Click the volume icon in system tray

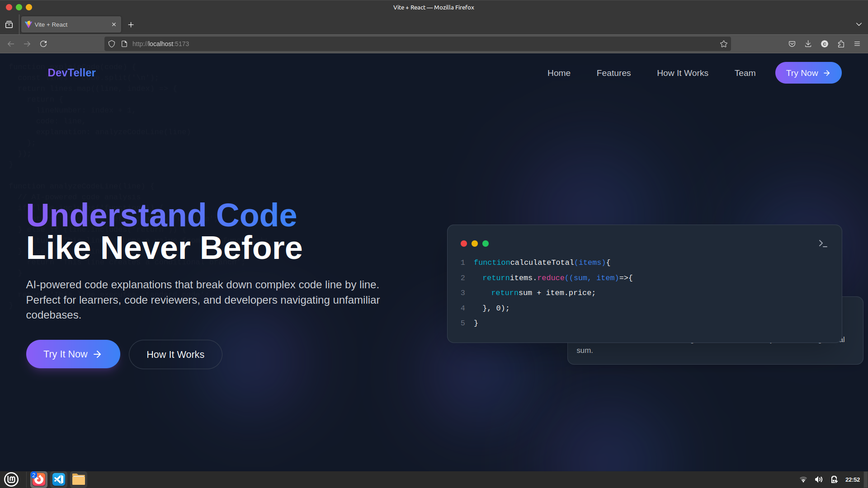[x=819, y=480]
